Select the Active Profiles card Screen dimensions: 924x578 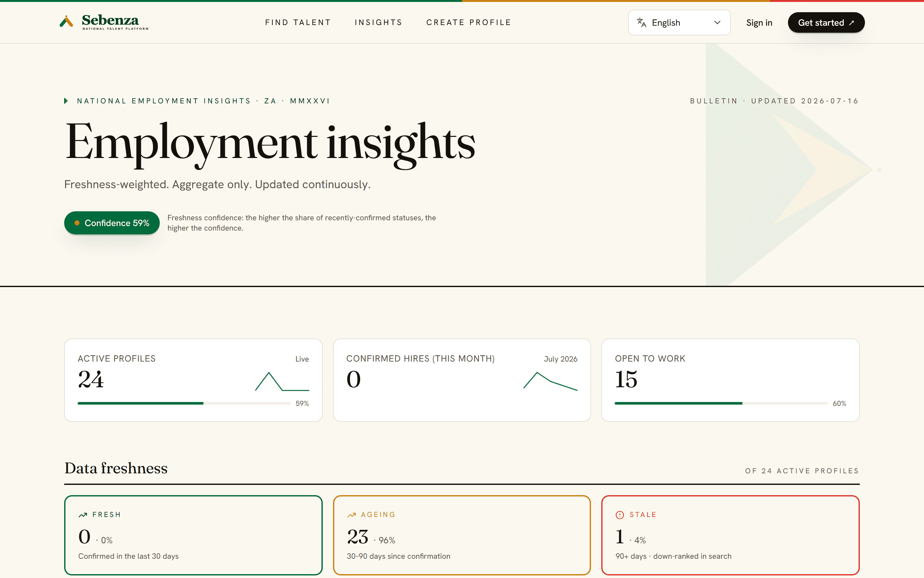coord(193,380)
